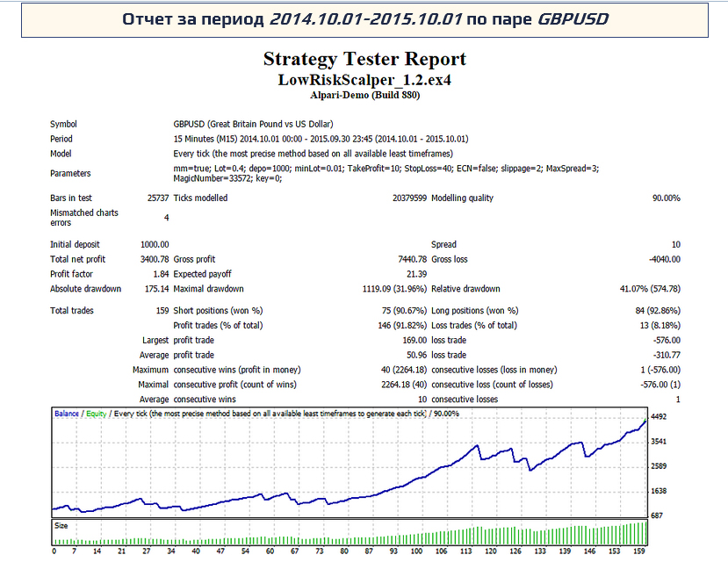Select the Parameters row text

click(386, 173)
